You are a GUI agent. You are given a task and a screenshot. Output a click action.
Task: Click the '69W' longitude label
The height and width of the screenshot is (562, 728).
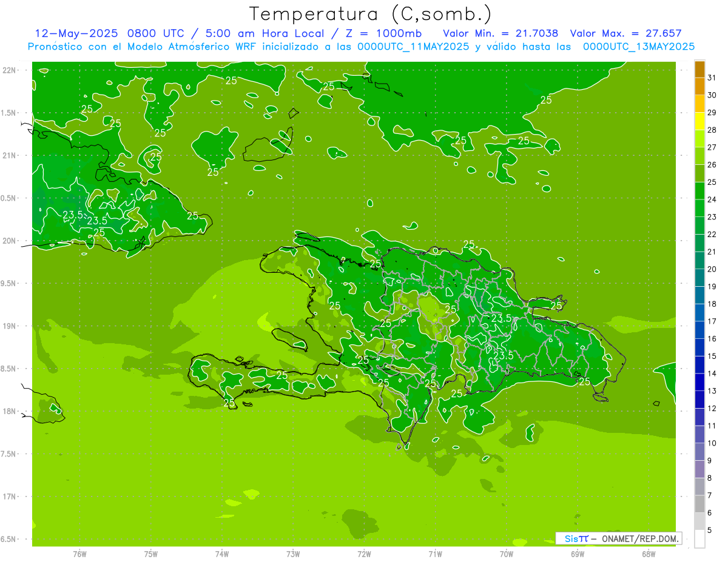point(578,554)
